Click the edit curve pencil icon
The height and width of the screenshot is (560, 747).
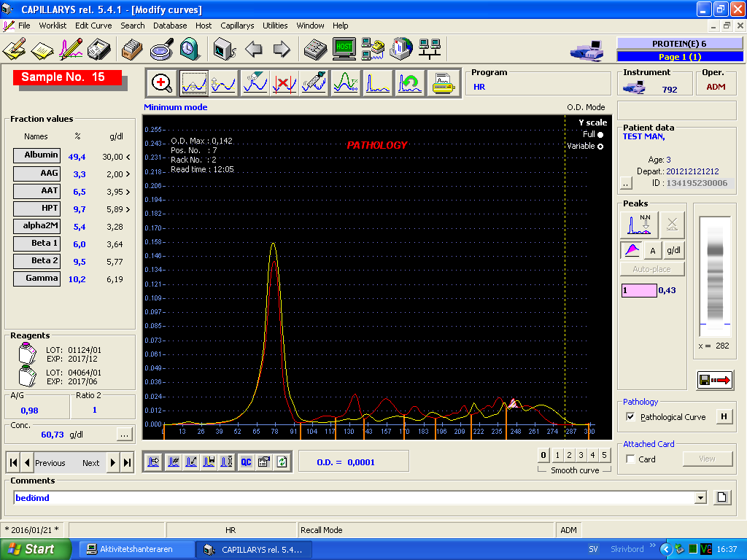pyautogui.click(x=71, y=49)
